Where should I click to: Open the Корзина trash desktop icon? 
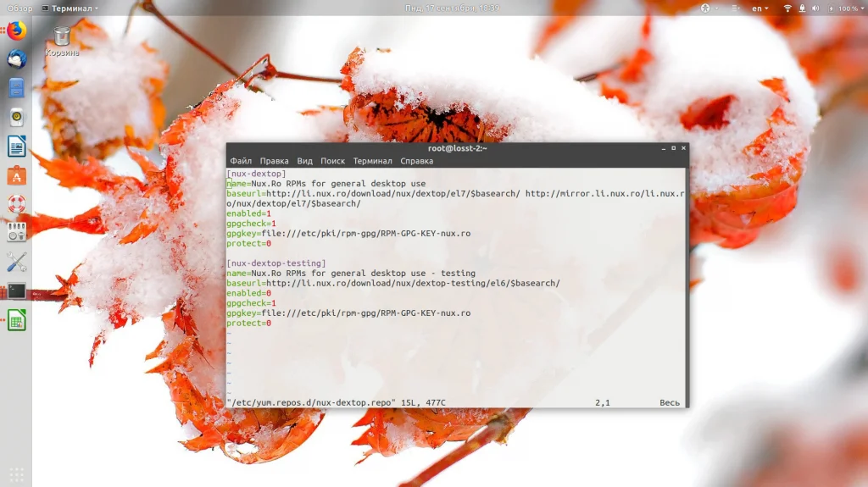[62, 42]
